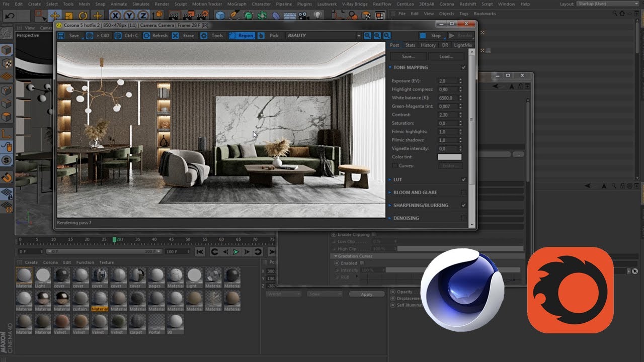Expand the Sharpening/Blurring section
This screenshot has width=644, height=362.
click(390, 205)
